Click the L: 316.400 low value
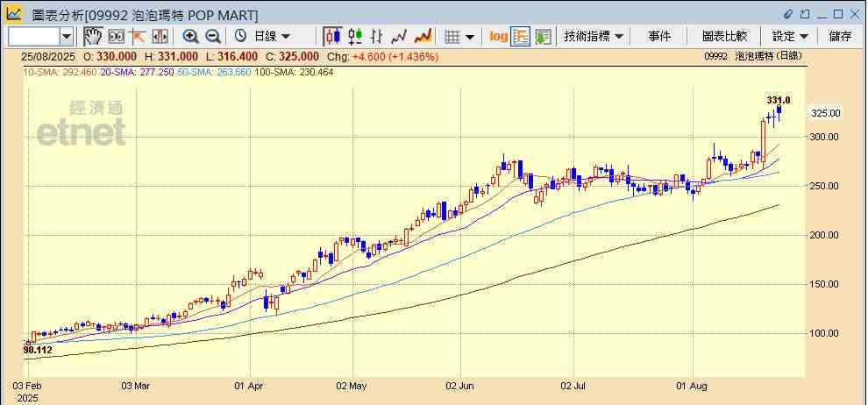Screen dimensions: 868x405 coord(231,56)
